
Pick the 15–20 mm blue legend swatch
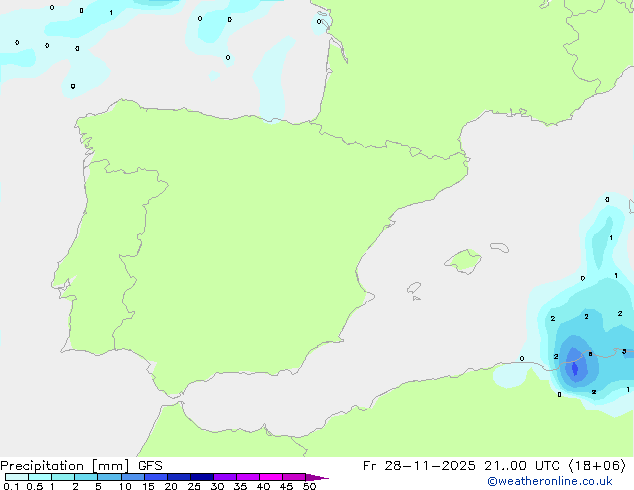click(156, 477)
